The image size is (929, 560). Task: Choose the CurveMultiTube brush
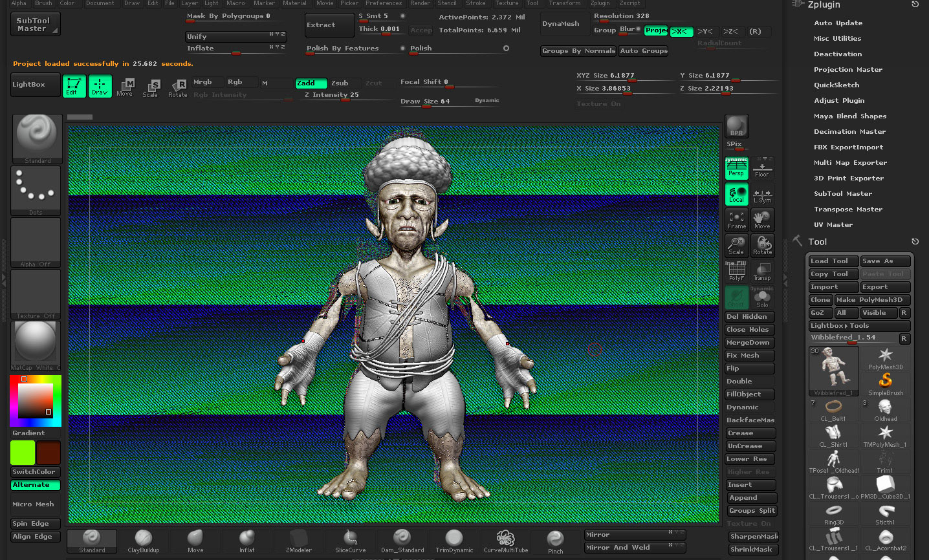[506, 541]
